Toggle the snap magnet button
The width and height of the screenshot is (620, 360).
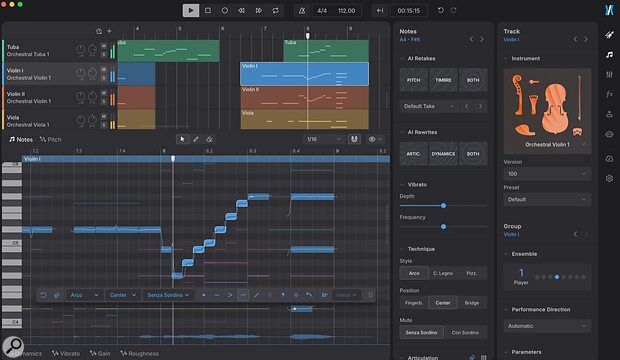click(x=354, y=139)
